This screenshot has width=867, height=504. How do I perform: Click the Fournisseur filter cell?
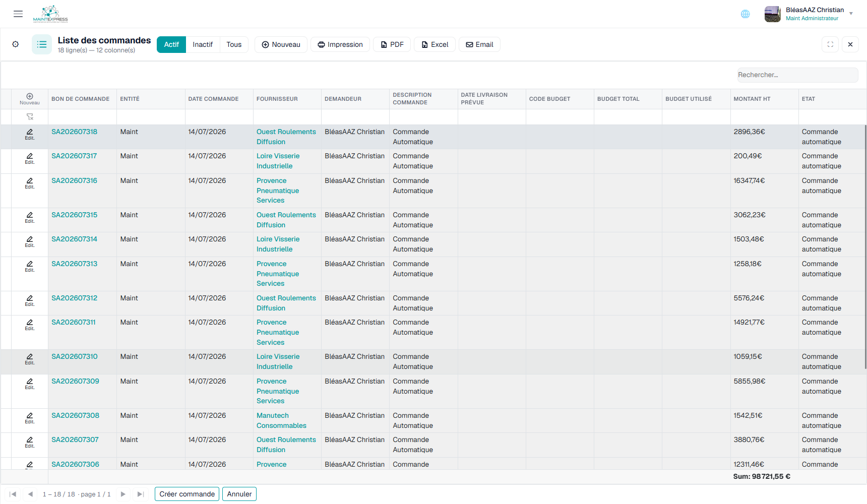287,117
